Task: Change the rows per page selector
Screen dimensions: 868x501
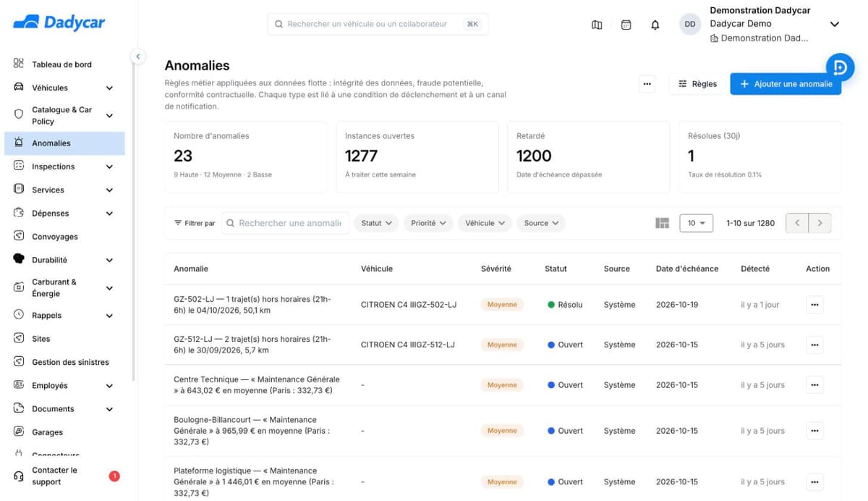Action: tap(697, 223)
